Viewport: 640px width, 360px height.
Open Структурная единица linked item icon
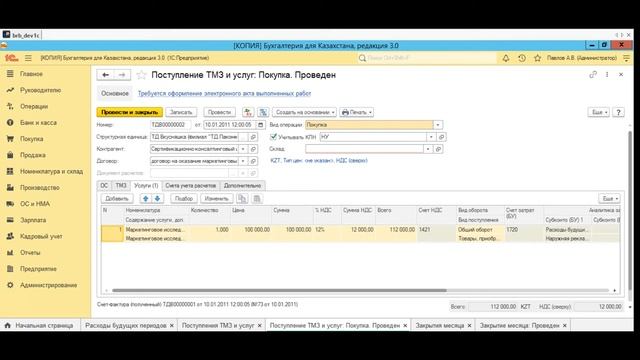coord(253,137)
